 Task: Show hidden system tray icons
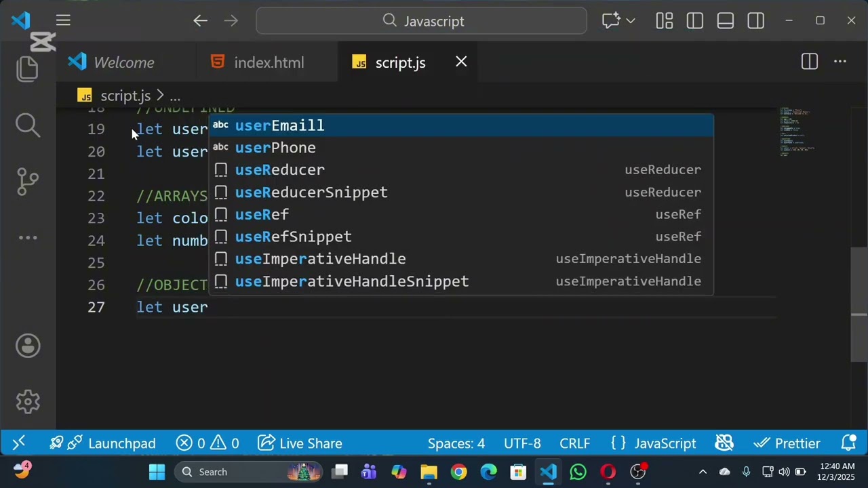coord(703,472)
